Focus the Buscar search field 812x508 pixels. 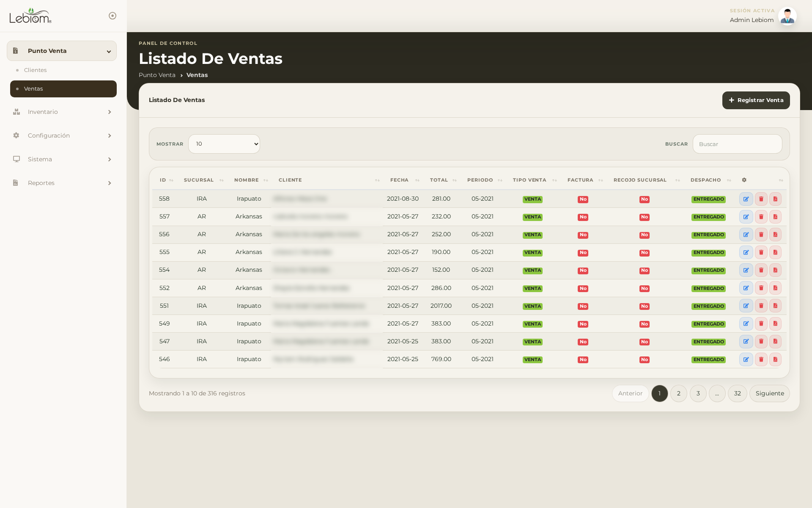click(737, 144)
